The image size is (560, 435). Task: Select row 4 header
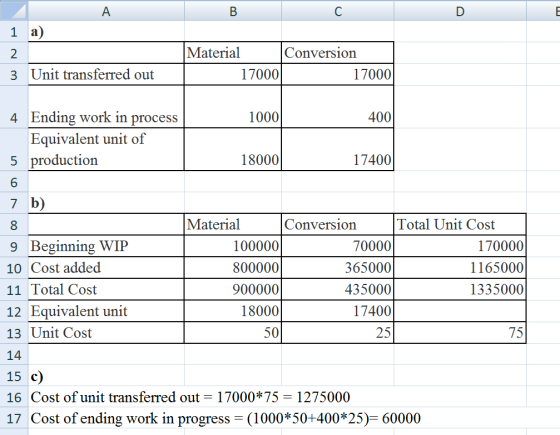(14, 106)
